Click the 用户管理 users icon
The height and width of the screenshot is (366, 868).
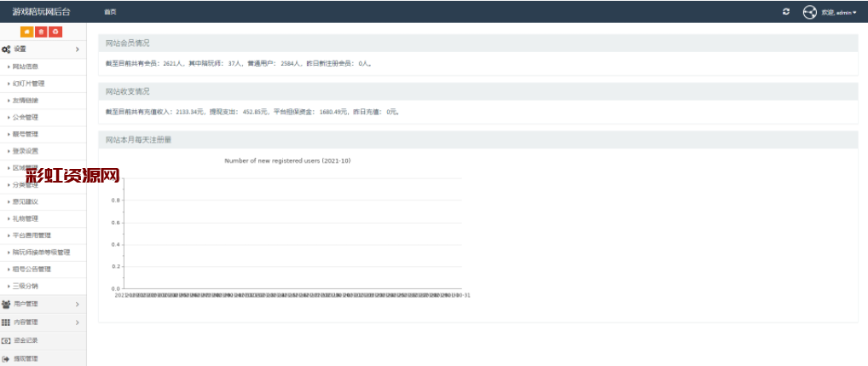pyautogui.click(x=6, y=304)
